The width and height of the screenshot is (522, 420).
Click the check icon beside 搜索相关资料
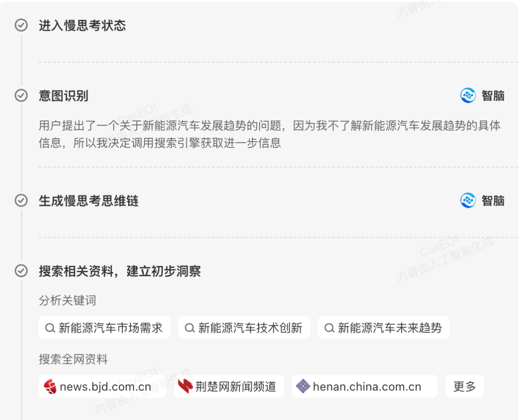tap(21, 271)
